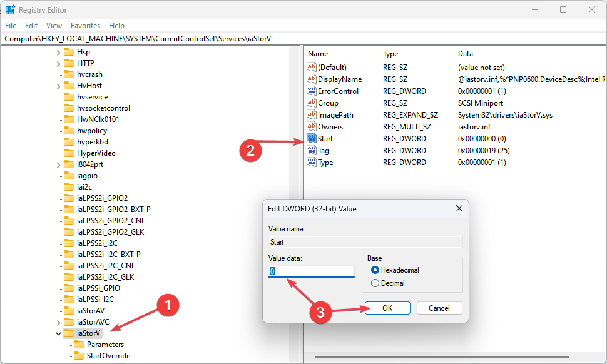
Task: Select the iaLPSSi_I2C key
Action: pyautogui.click(x=95, y=300)
